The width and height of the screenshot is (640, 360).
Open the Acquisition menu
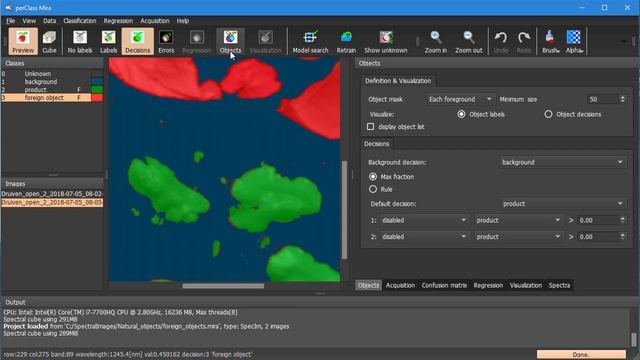155,21
